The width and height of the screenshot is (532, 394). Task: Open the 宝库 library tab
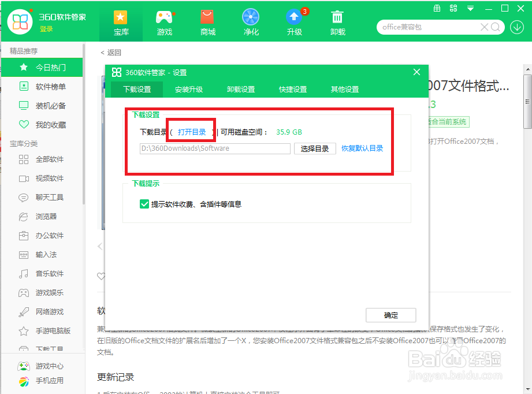point(121,23)
